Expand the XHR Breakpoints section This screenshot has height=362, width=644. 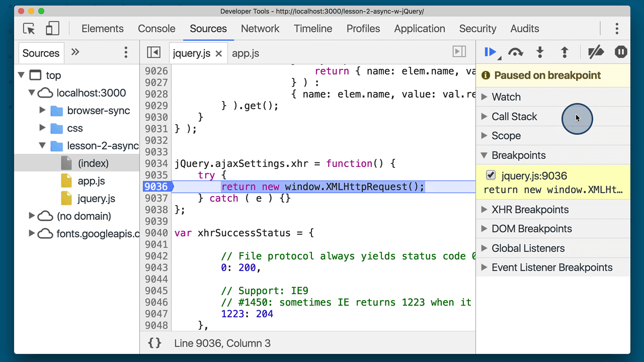(484, 210)
